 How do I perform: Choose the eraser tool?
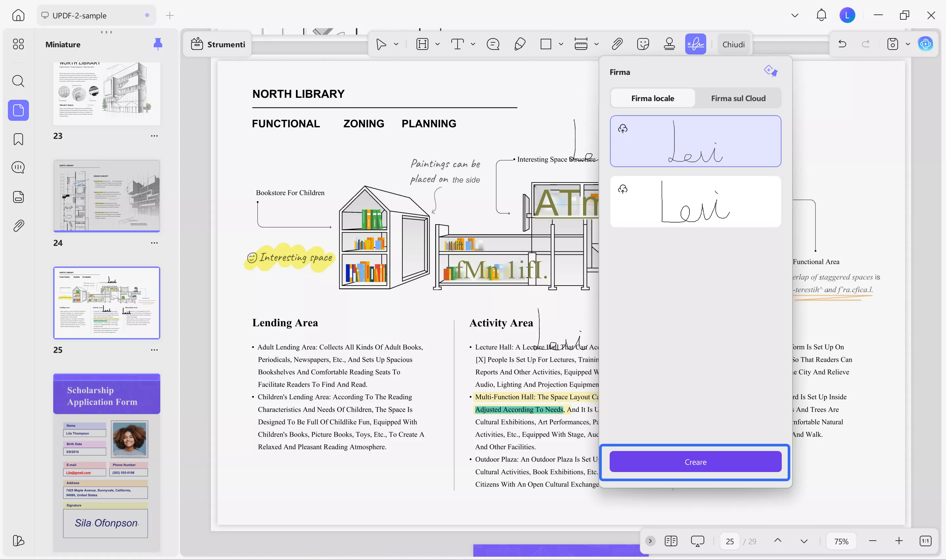pyautogui.click(x=519, y=44)
